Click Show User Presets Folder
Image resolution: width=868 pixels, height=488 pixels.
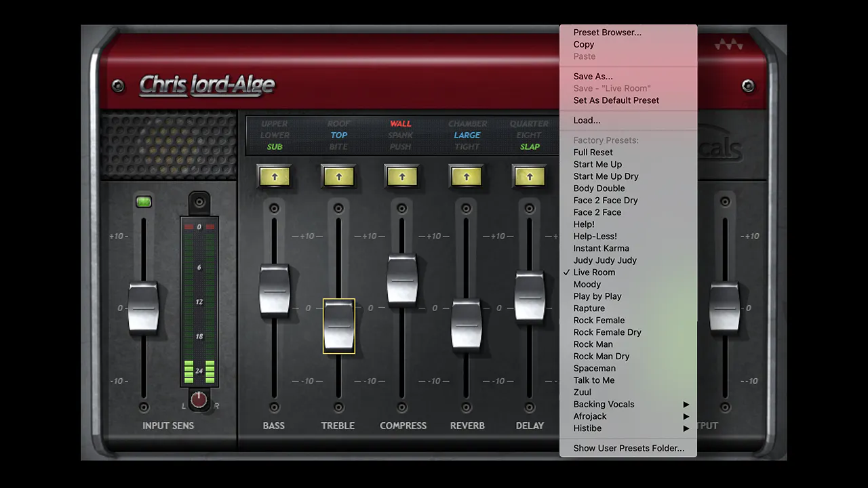point(629,448)
